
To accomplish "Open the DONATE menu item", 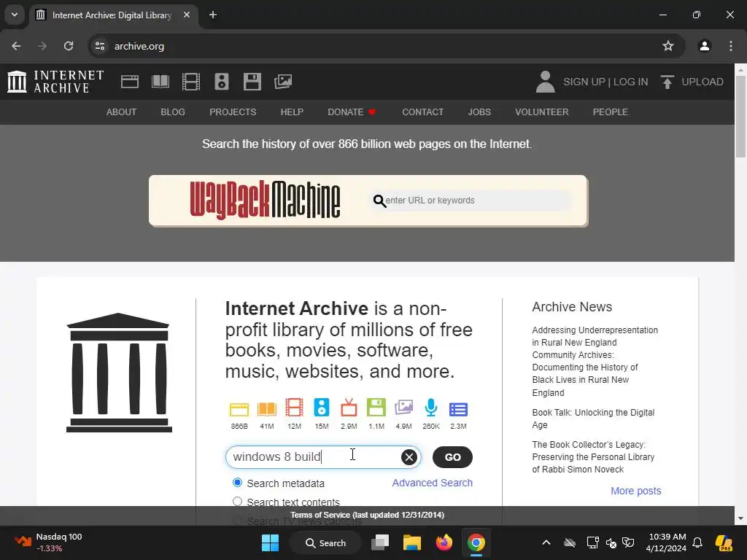I will click(x=352, y=112).
